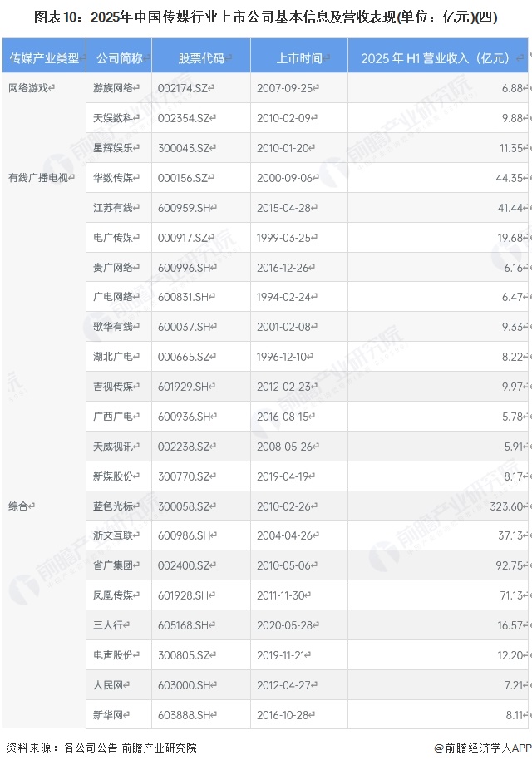Select the 综合 category cell
Screen dimensions: 532x765
coord(20,506)
